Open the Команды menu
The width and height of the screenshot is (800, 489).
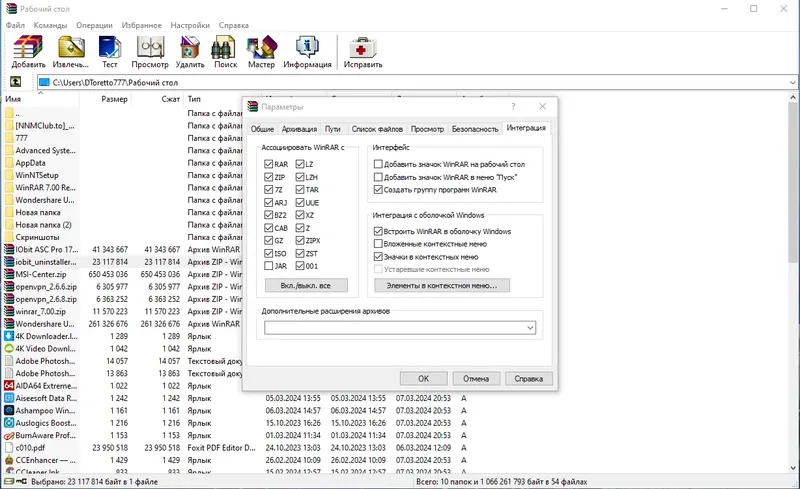click(51, 25)
